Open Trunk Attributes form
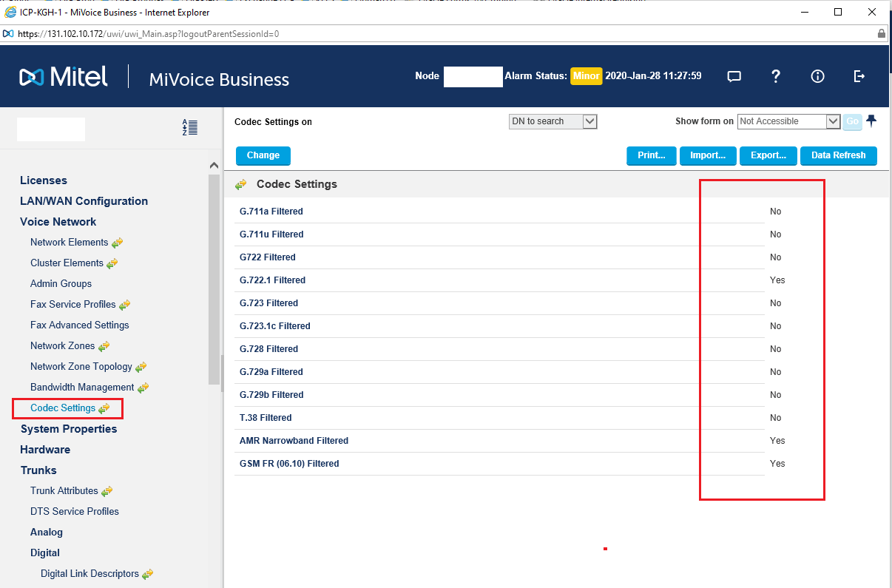The image size is (892, 588). [64, 491]
